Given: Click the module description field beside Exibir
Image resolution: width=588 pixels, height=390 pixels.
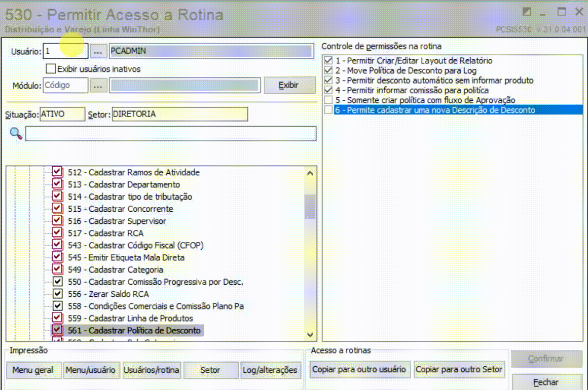Looking at the screenshot, I should 185,86.
